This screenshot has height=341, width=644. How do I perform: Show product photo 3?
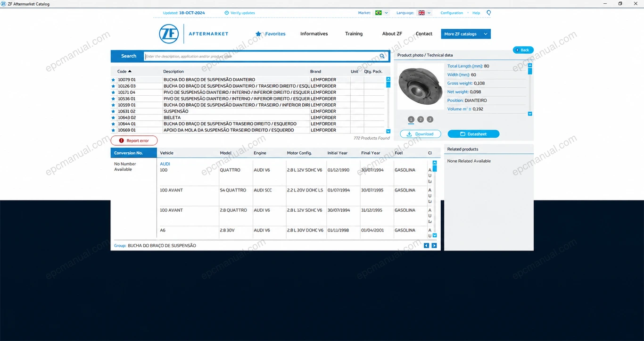430,119
